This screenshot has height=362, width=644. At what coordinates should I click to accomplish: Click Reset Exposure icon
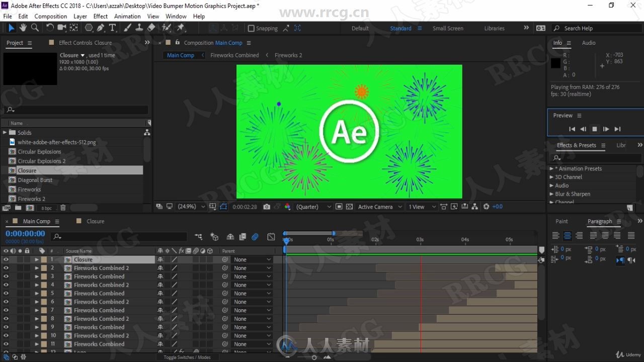(486, 207)
